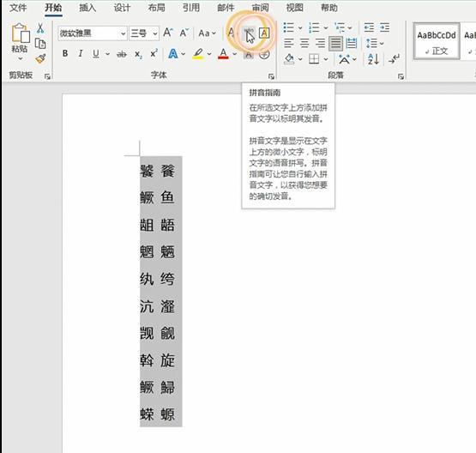The width and height of the screenshot is (476, 453).
Task: Open the font size dropdown (三号)
Action: 155,33
